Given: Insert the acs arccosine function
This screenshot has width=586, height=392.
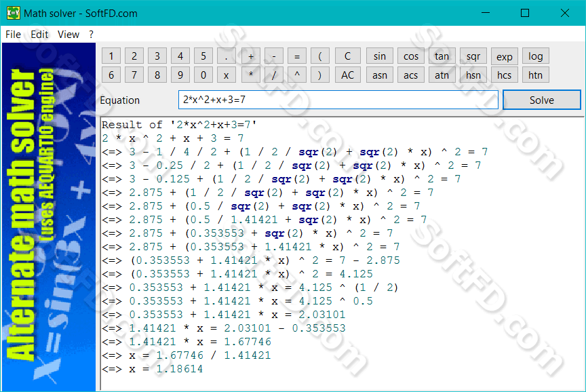Looking at the screenshot, I should click(x=411, y=75).
